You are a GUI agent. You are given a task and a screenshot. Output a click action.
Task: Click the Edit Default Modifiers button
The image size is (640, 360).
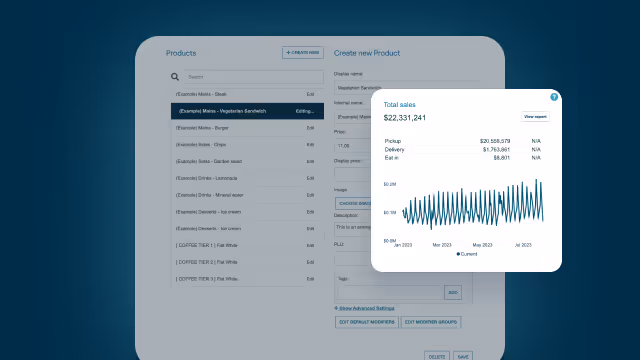pos(367,322)
